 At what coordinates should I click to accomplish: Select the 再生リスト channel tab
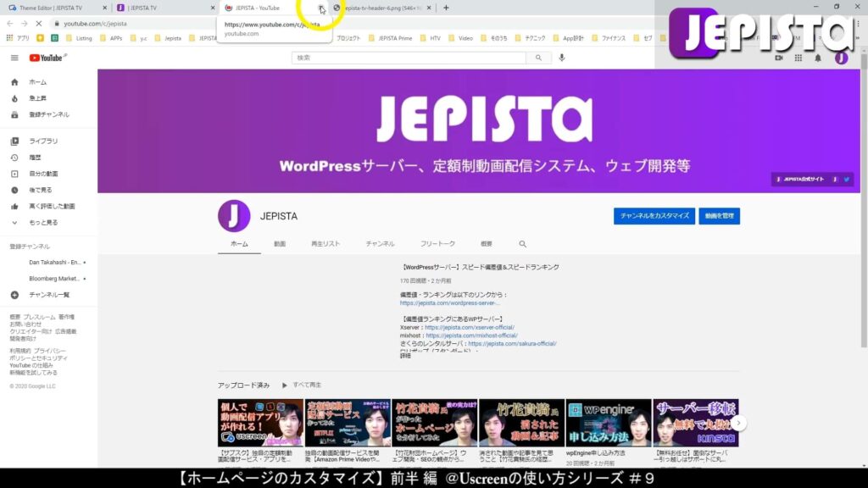(325, 244)
